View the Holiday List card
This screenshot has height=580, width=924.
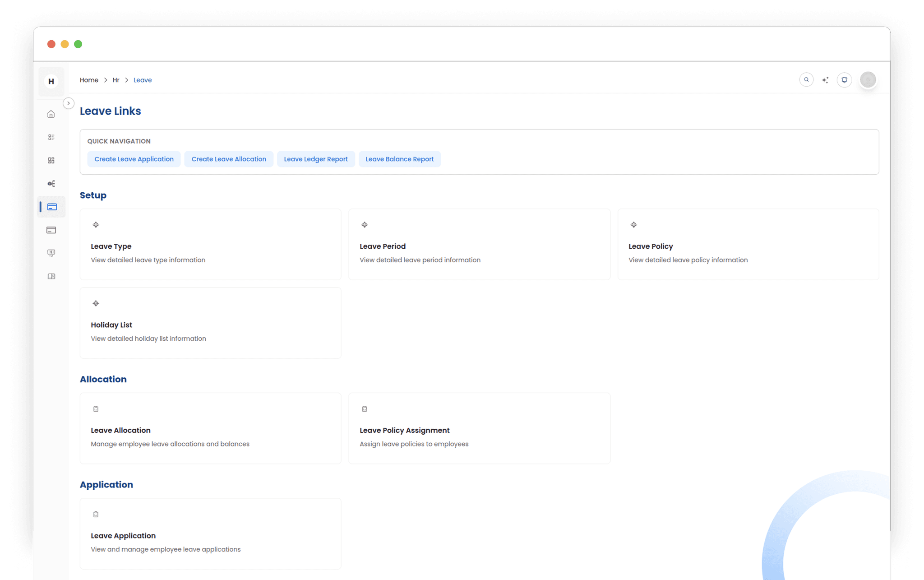210,323
